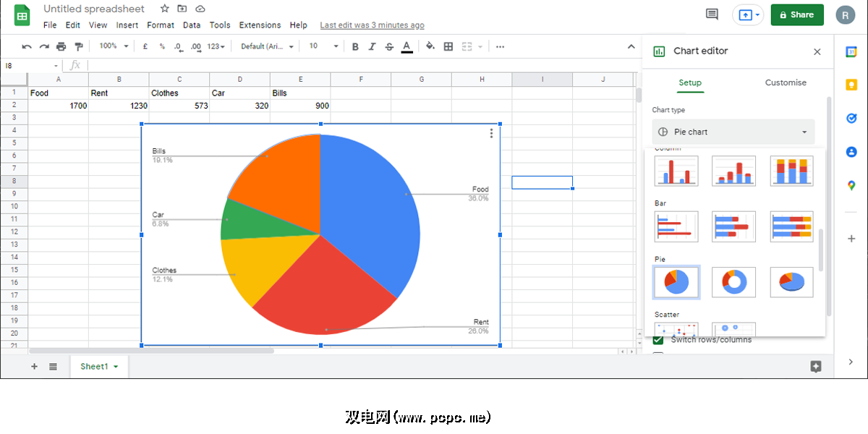Rename the Untitled spreadsheet title
Viewport: 868px width, 434px height.
coord(94,9)
